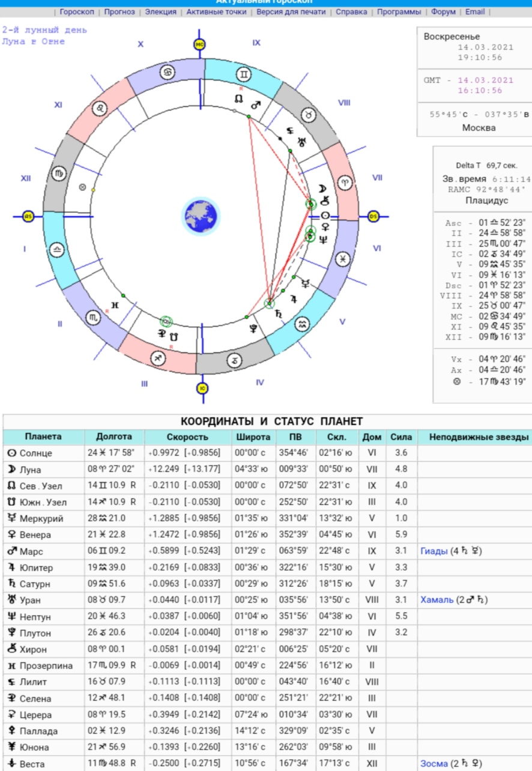Click the Part of Fortune symbol in the chart
Screen dimensions: 532x771
pyautogui.click(x=83, y=187)
